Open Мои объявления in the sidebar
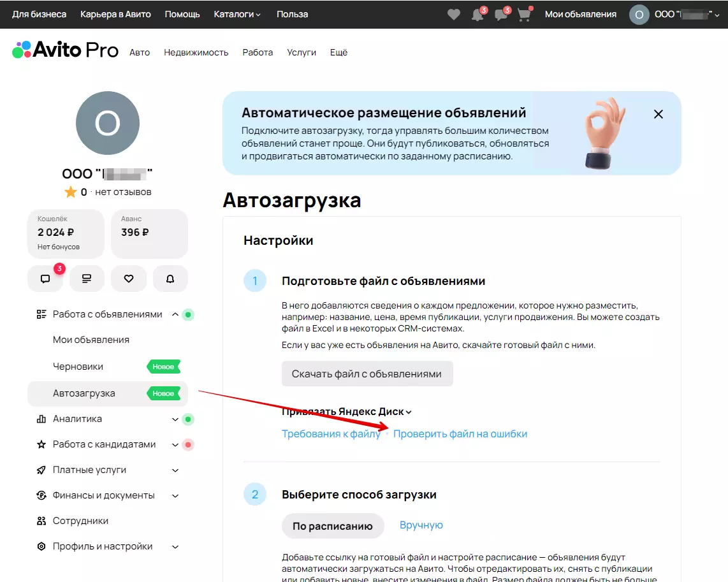The width and height of the screenshot is (728, 582). [91, 340]
